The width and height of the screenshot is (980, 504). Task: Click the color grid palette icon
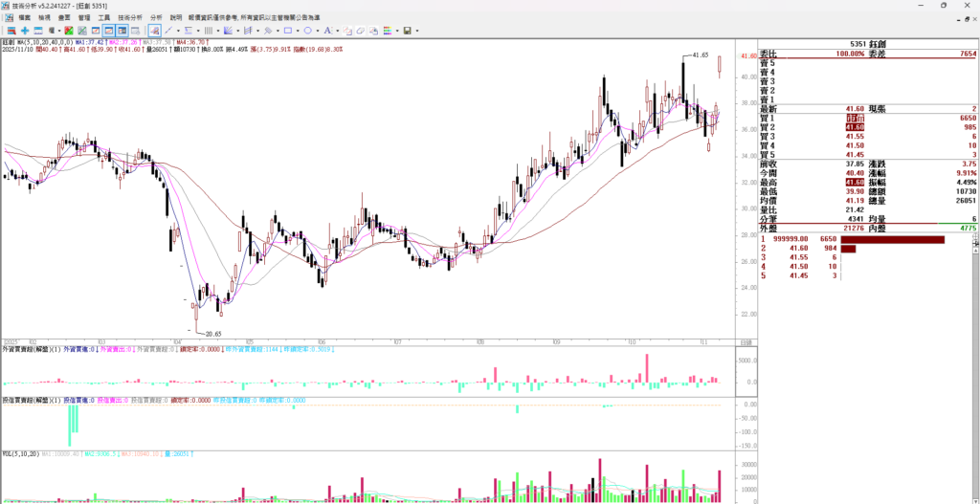[387, 31]
